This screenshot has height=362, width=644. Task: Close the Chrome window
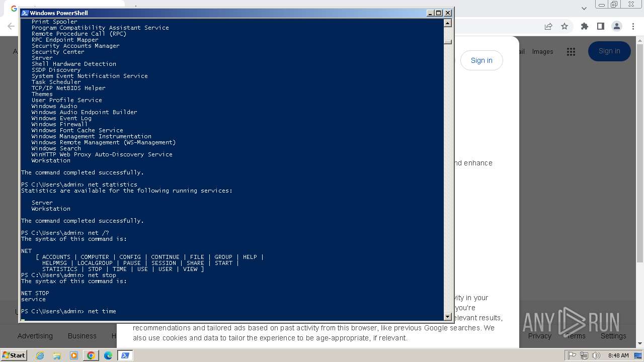pyautogui.click(x=631, y=5)
